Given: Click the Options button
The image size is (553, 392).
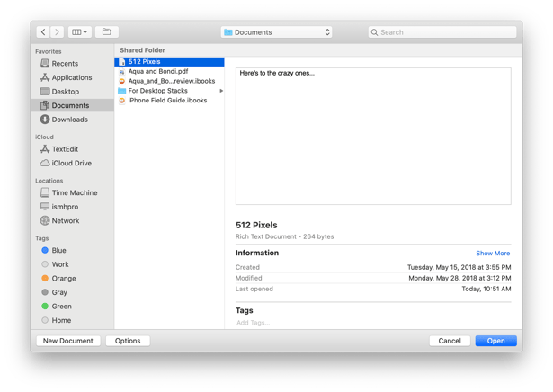Looking at the screenshot, I should [x=128, y=341].
